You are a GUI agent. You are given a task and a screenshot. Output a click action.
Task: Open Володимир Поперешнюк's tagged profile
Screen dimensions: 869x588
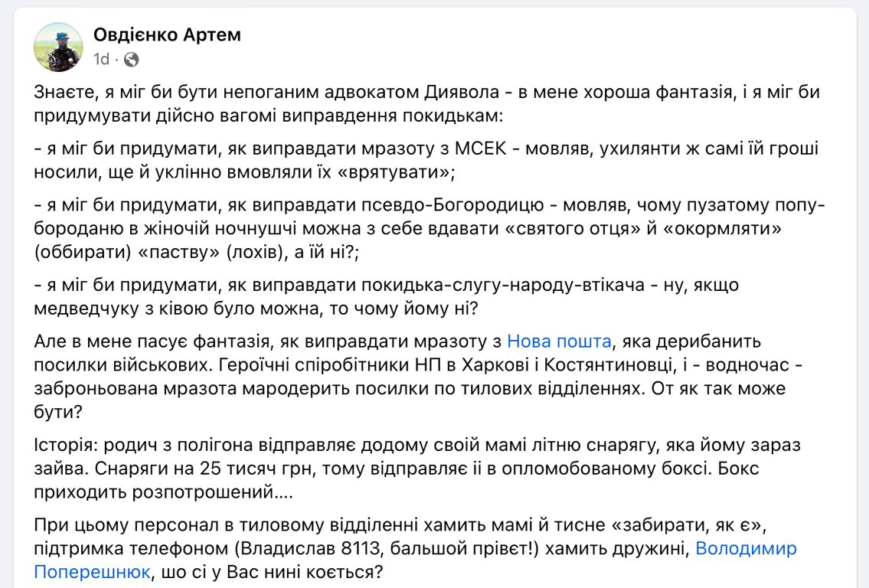[746, 548]
